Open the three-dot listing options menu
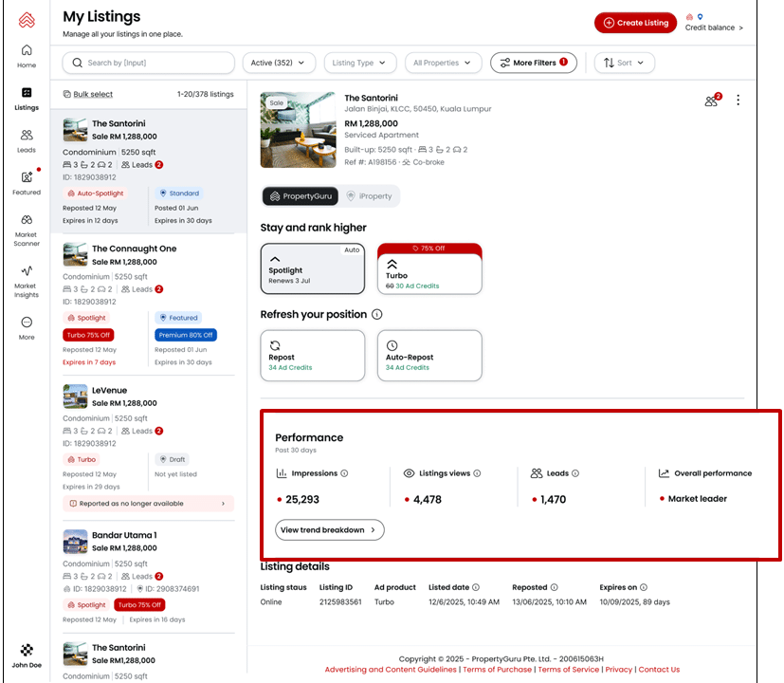 [738, 101]
